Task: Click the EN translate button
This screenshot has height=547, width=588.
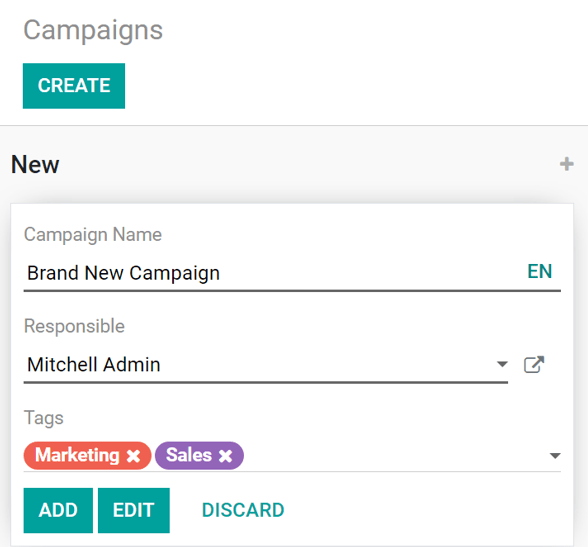Action: coord(540,271)
